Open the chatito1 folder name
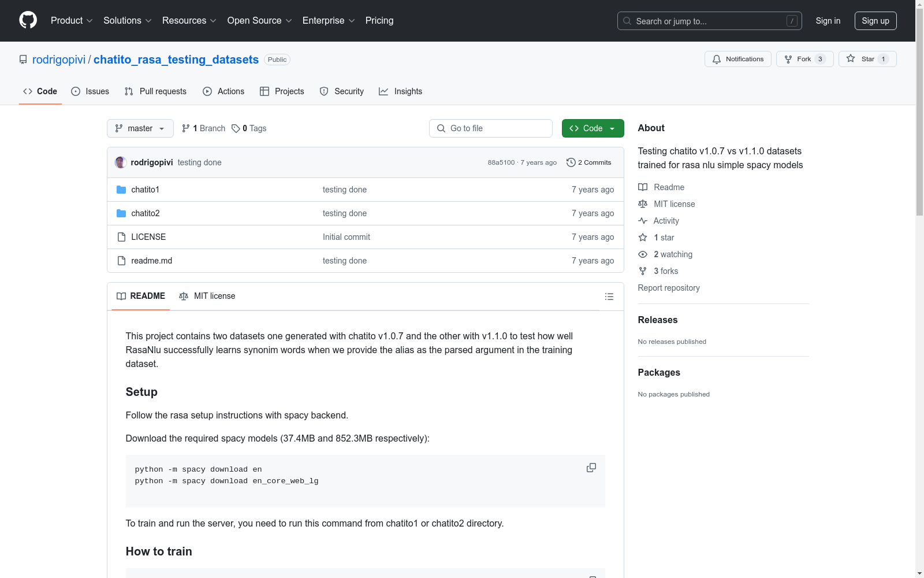Image resolution: width=924 pixels, height=578 pixels. [146, 190]
